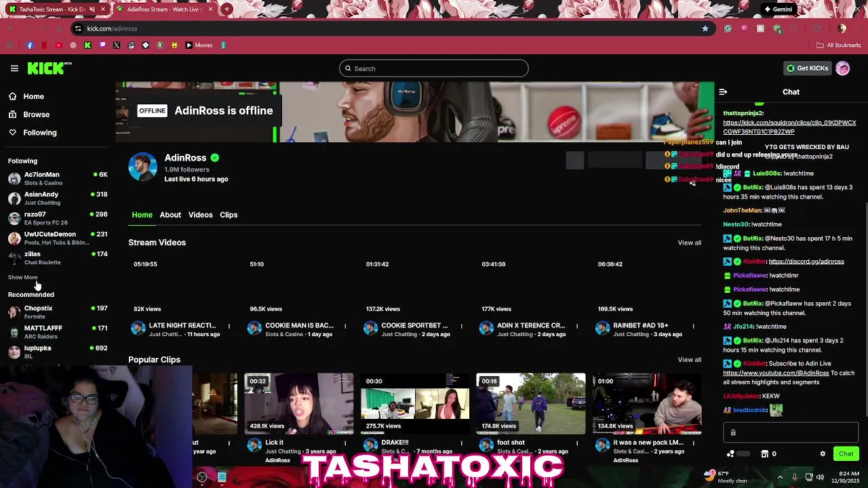Unmute the TashaToxic Stream tab
Screen dimensions: 868x488
92,9
